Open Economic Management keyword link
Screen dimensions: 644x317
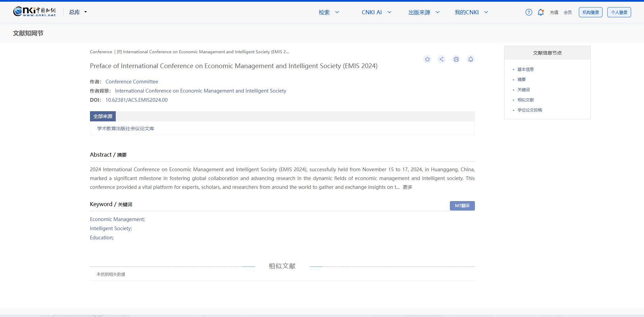(x=117, y=219)
